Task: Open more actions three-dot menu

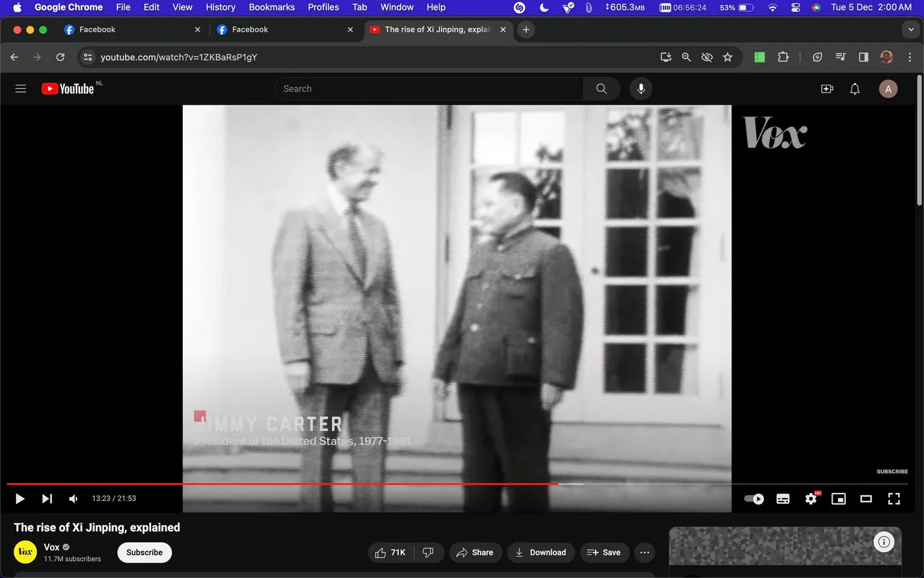Action: (x=644, y=552)
